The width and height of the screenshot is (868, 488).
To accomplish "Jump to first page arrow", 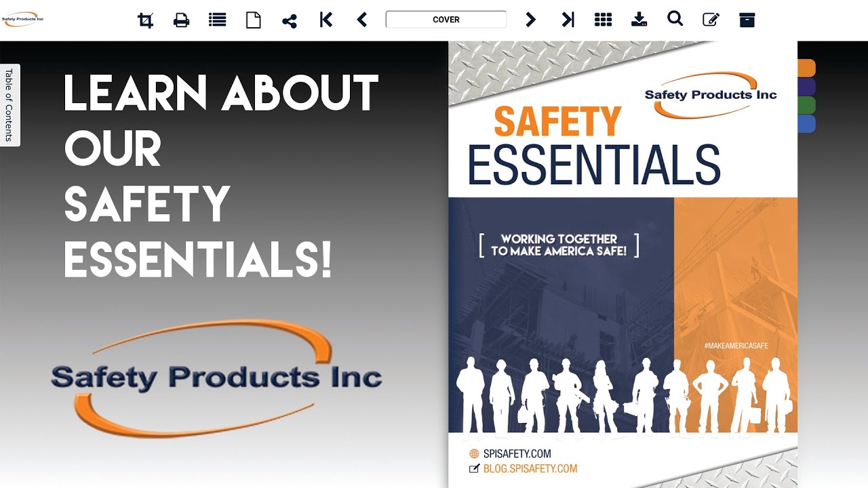I will coord(326,20).
